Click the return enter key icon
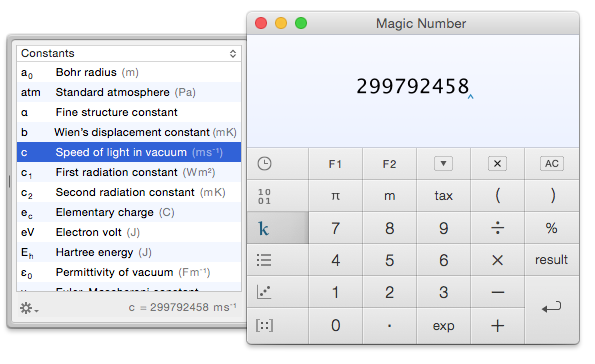 (x=552, y=307)
